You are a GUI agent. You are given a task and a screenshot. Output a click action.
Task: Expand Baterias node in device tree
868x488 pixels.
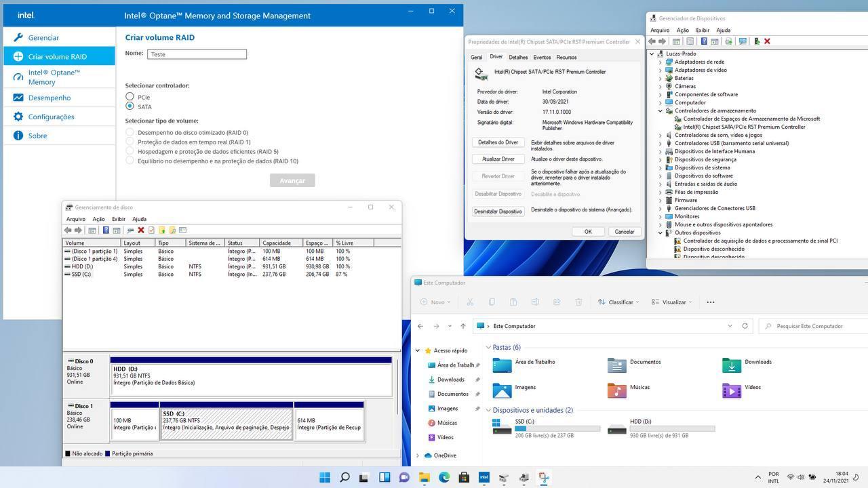tap(660, 78)
